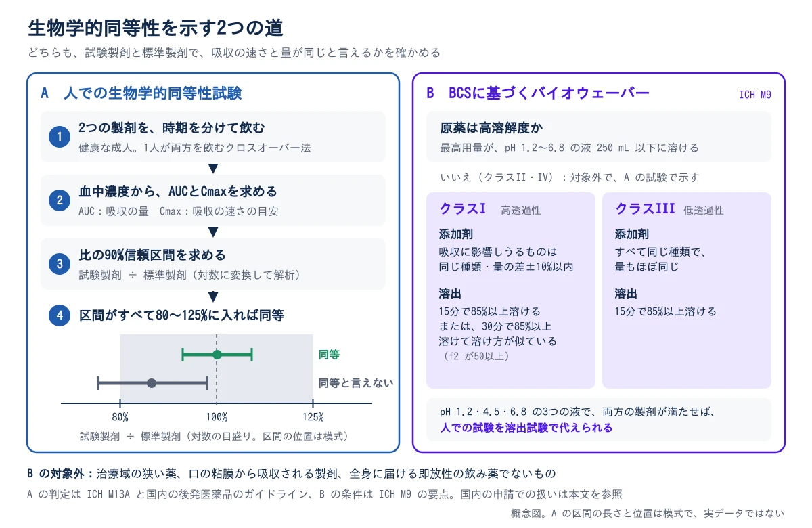Click the note A の判定は ICH M13A
Viewport: 812px width, 528px height.
(x=325, y=494)
